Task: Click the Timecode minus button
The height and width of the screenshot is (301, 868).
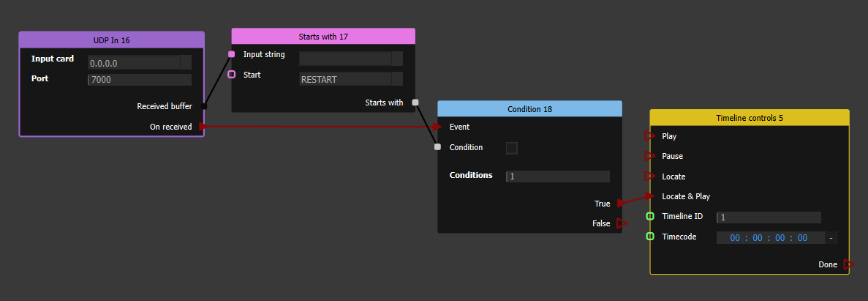Action: click(831, 237)
